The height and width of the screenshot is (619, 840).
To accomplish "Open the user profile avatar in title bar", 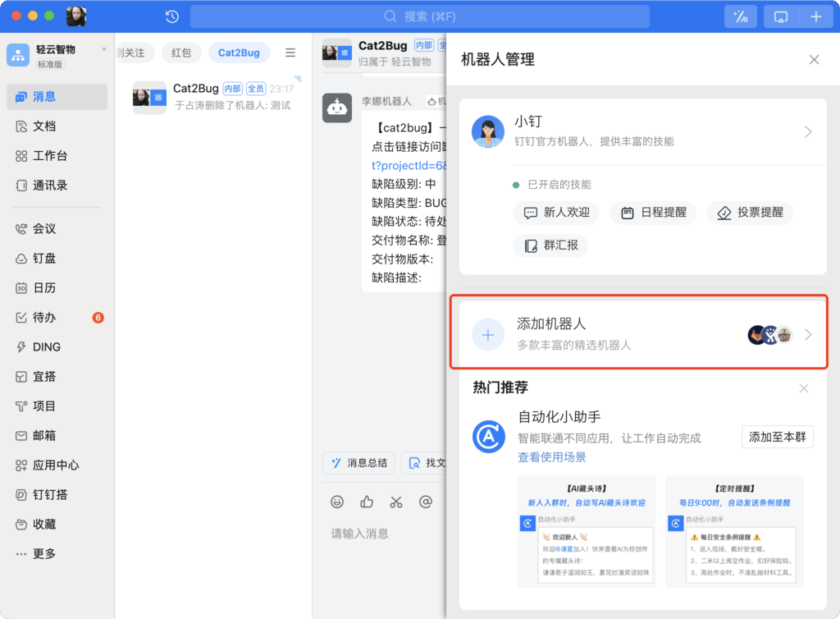I will [76, 16].
